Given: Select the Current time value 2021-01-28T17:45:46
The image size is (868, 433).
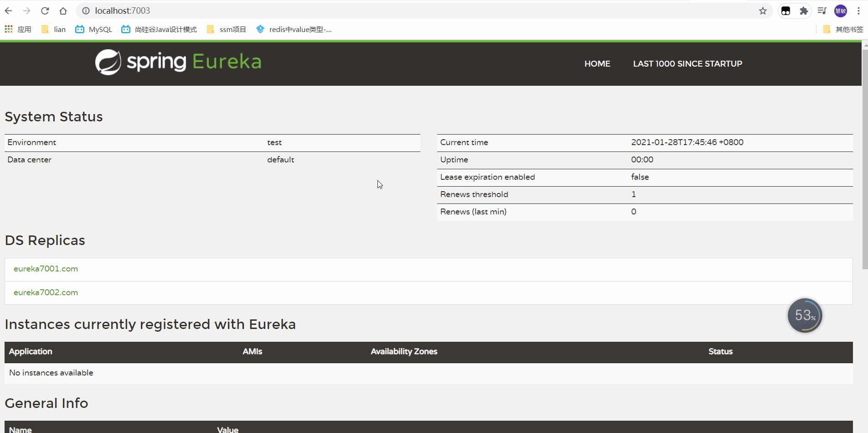Looking at the screenshot, I should click(687, 142).
